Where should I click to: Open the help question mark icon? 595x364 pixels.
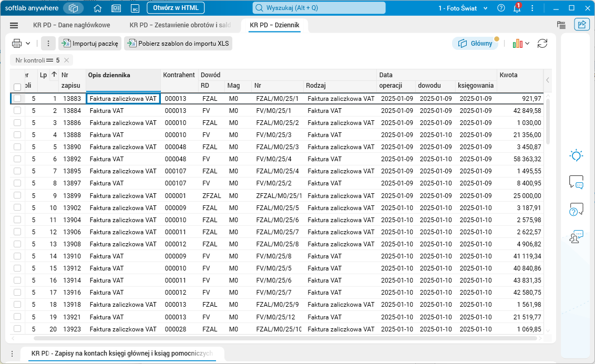click(501, 8)
